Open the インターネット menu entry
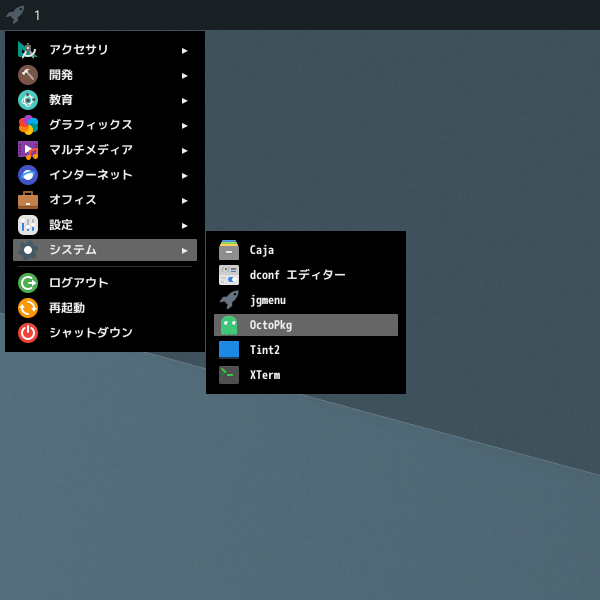 (x=105, y=175)
